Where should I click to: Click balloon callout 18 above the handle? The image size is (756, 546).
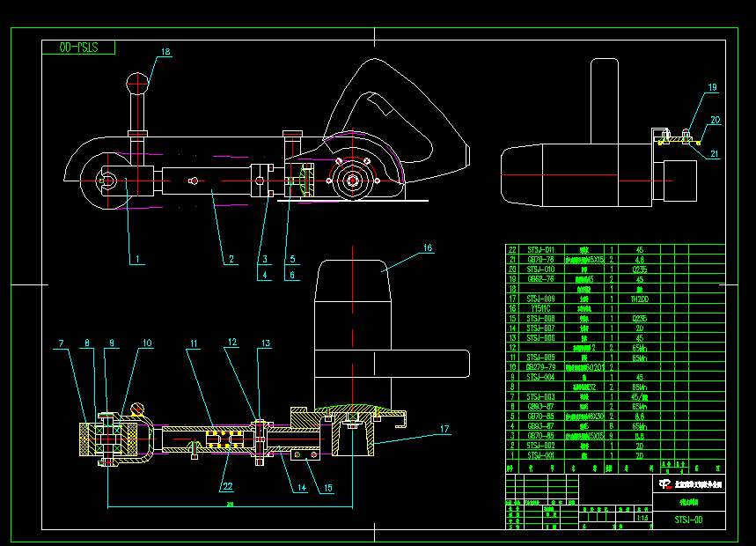(164, 52)
